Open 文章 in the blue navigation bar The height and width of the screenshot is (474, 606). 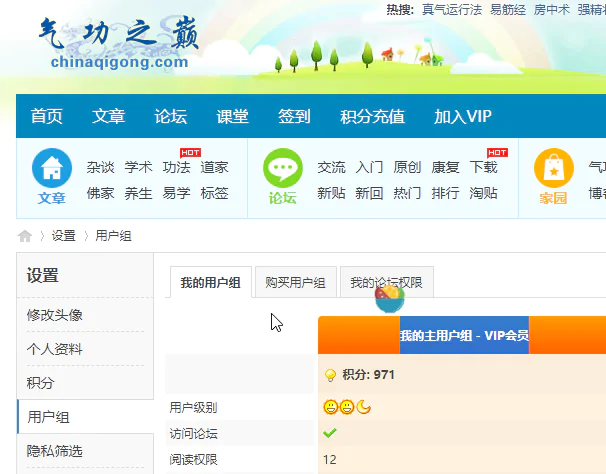[109, 116]
